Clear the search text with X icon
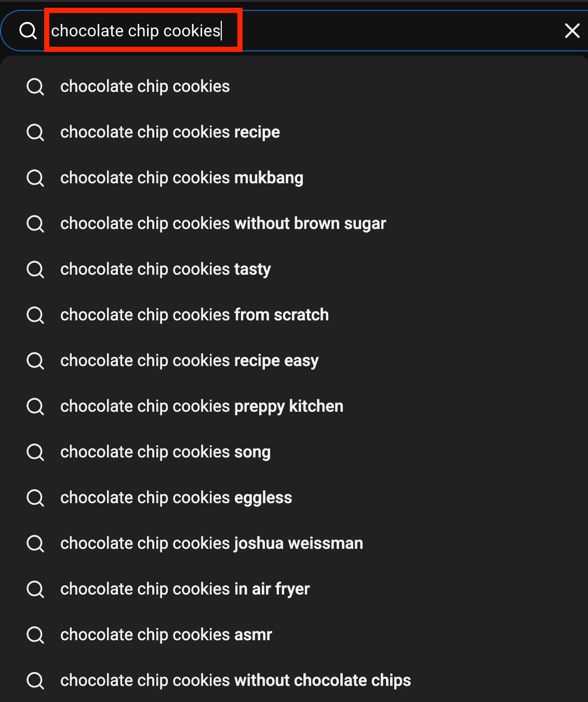The image size is (588, 702). click(x=572, y=31)
